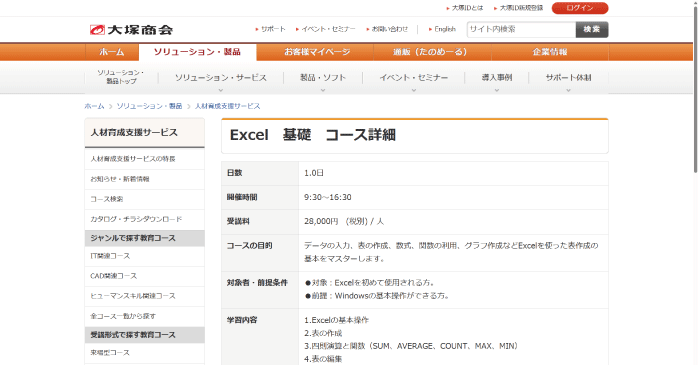Screen dimensions: 698x365
Task: Click the 28,000円 (税別) / 人 fee value
Action: [x=344, y=221]
